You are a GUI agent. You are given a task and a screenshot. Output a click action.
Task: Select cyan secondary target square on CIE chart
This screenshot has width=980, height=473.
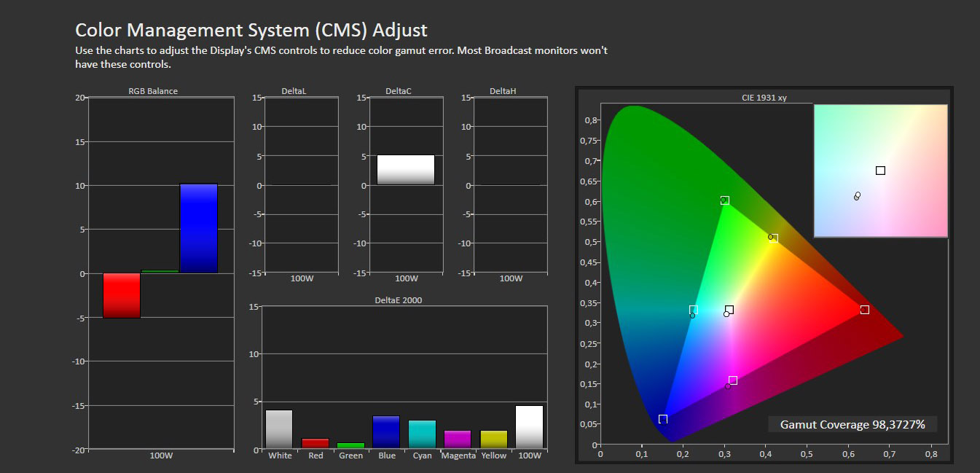(x=694, y=310)
